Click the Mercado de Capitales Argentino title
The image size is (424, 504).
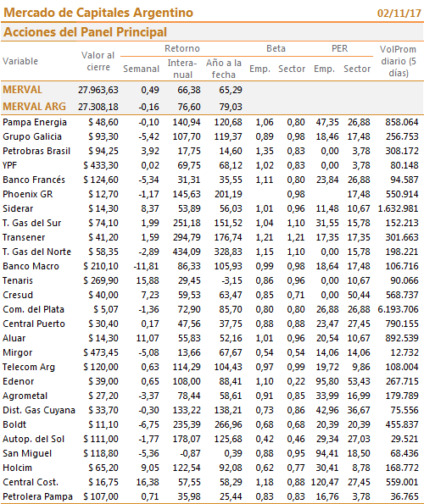(x=98, y=13)
